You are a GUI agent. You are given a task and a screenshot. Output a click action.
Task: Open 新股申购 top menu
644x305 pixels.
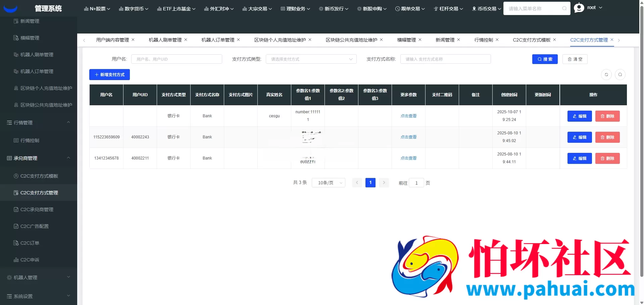coord(372,9)
